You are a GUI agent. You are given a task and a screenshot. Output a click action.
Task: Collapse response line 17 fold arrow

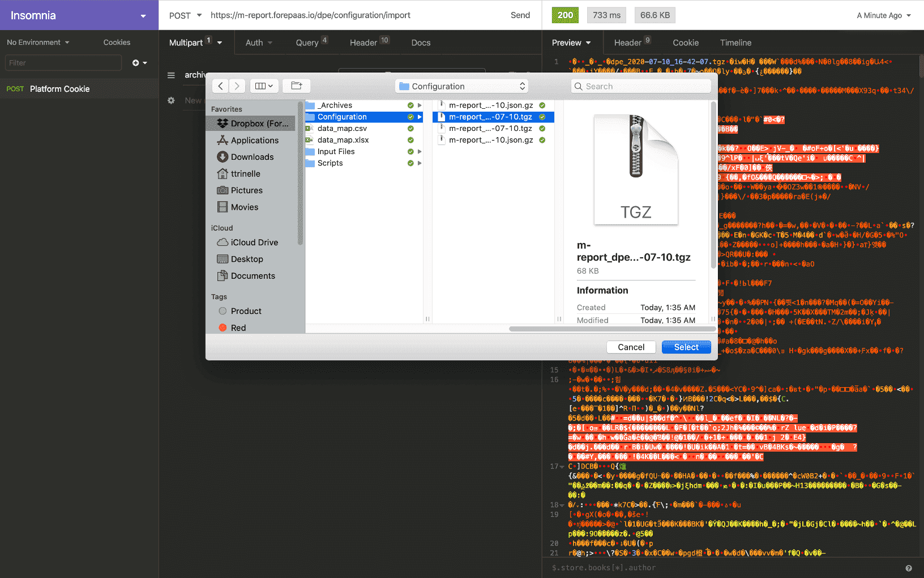pos(562,466)
